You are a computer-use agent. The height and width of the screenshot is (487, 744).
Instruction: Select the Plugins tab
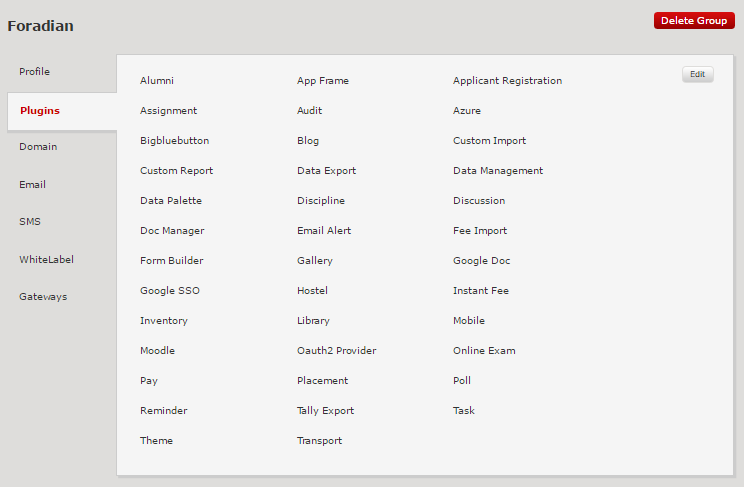coord(40,110)
